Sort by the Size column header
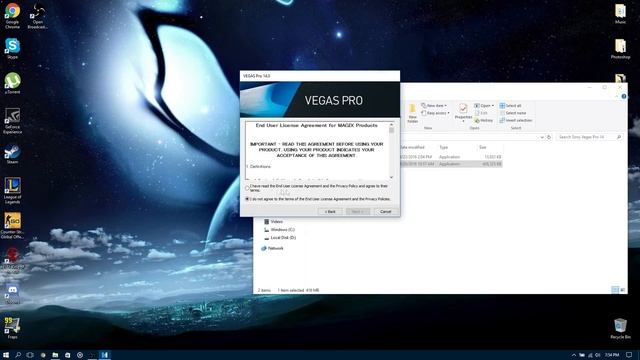 tap(483, 147)
